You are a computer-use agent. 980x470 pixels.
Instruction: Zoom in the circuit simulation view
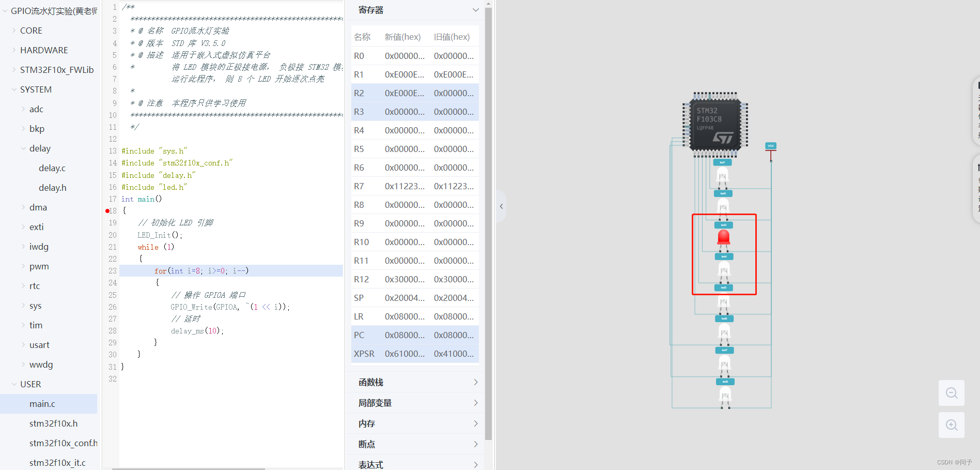click(952, 425)
